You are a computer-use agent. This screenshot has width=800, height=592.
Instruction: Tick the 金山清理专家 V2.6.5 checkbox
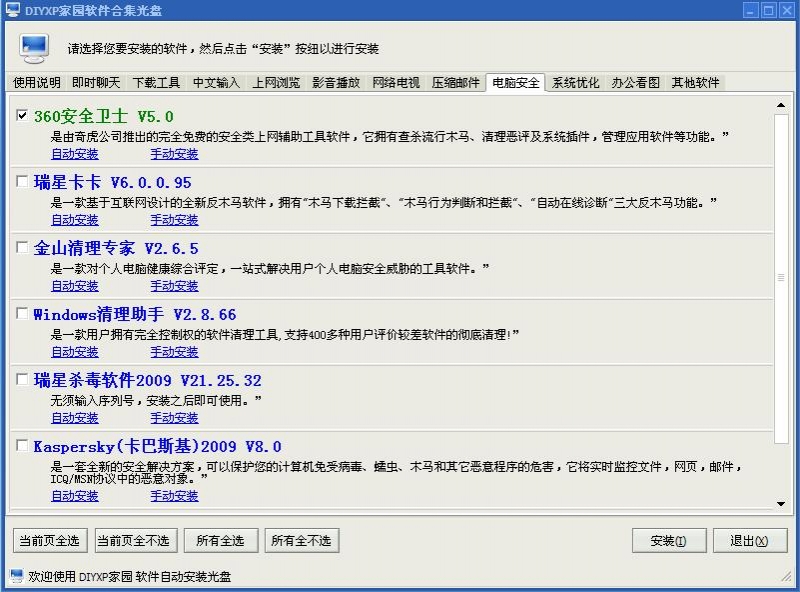(x=22, y=247)
